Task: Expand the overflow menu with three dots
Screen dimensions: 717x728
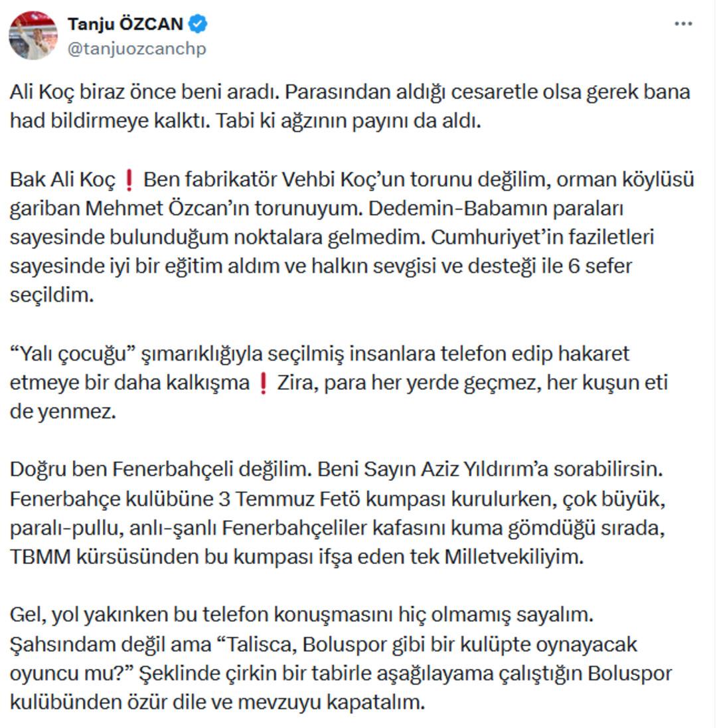Action: [x=682, y=23]
